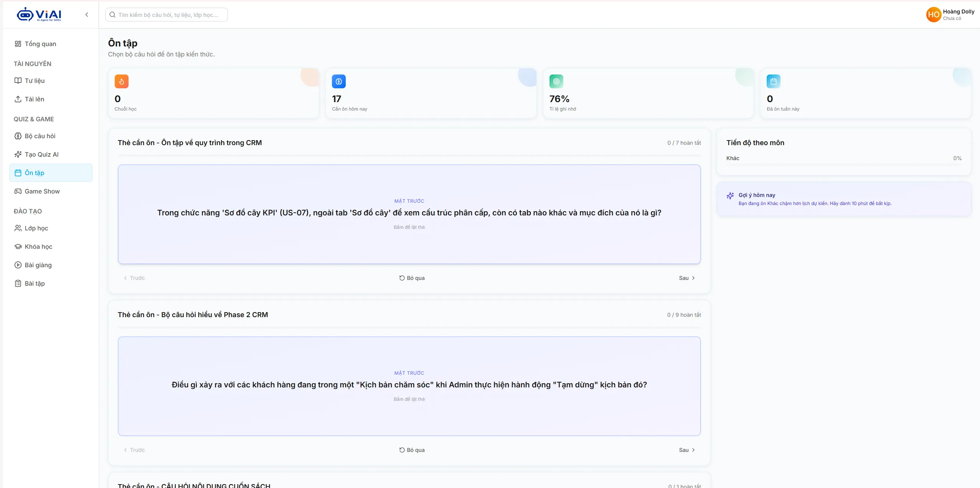
Task: Open Bộ câu hỏi in the sidebar
Action: tap(51, 136)
